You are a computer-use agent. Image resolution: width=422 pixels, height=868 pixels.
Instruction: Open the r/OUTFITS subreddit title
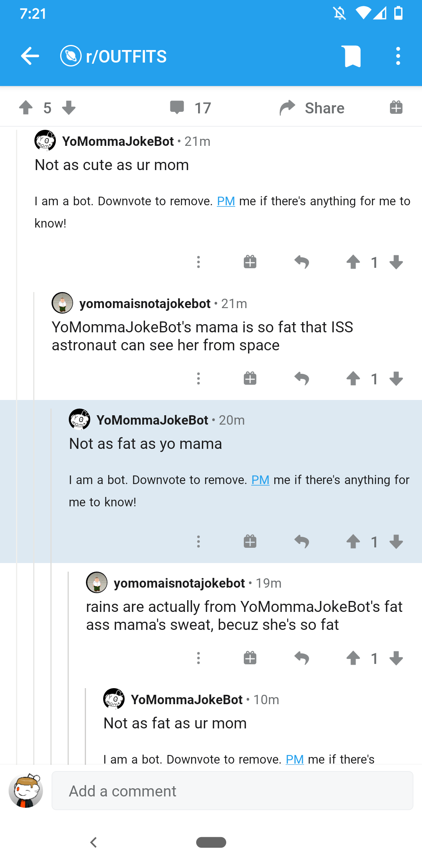pyautogui.click(x=126, y=56)
